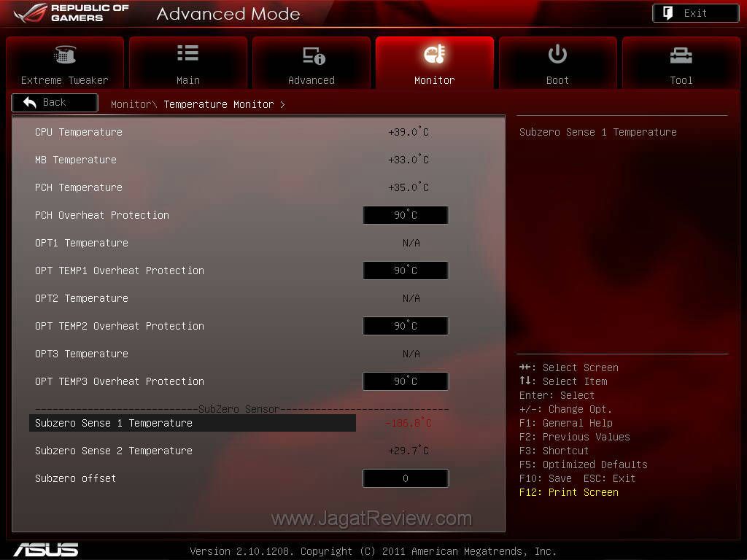Click the Enter: Select key hint

tap(557, 395)
